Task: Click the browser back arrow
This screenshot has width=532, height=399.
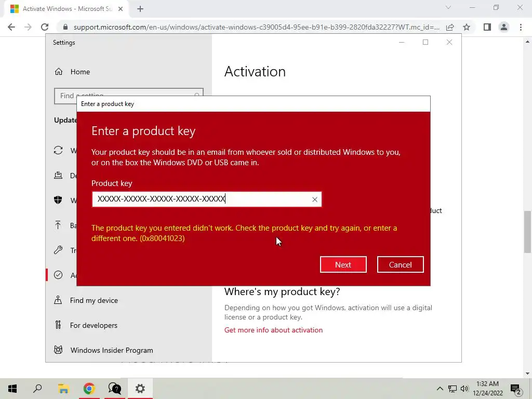Action: [x=11, y=27]
